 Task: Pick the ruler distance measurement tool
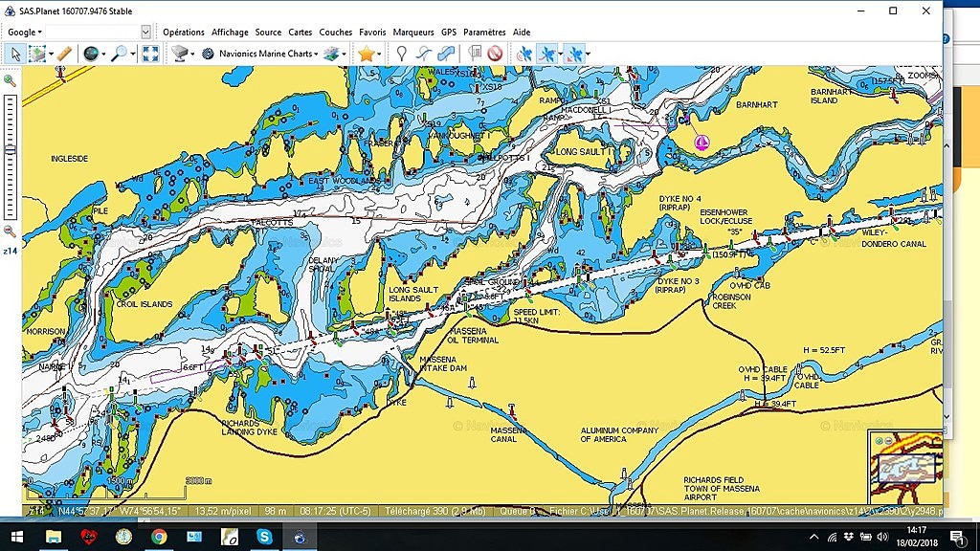[64, 54]
